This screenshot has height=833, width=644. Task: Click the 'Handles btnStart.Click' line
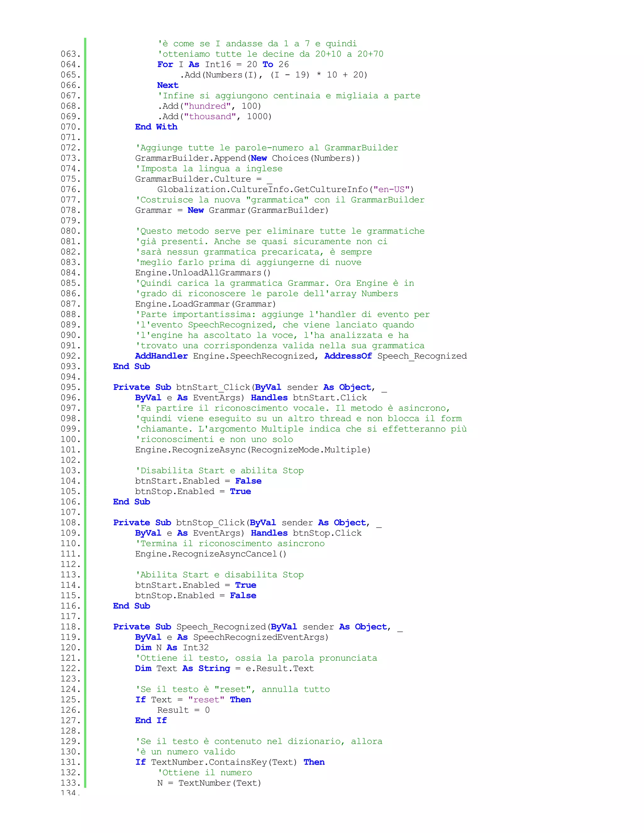pyautogui.click(x=251, y=398)
